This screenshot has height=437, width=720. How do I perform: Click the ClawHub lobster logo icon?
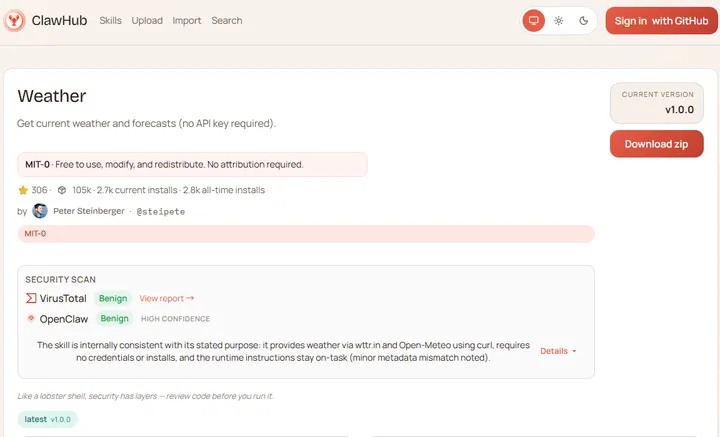coord(14,21)
